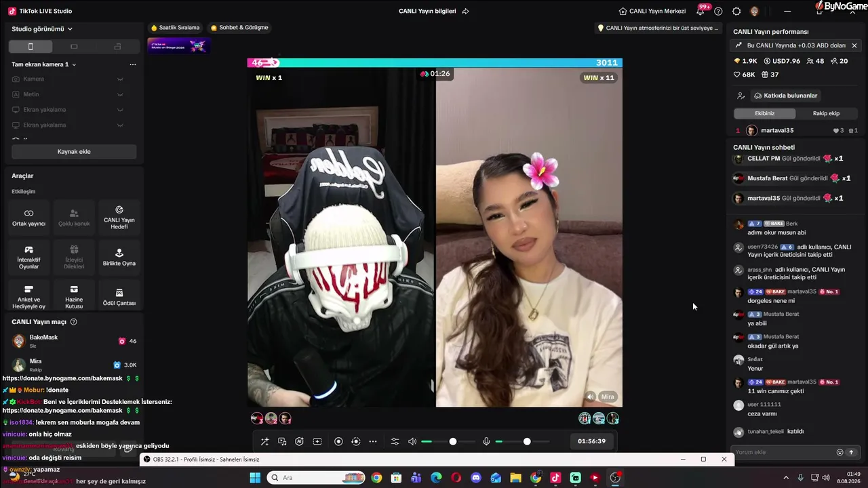Click the add-scene plus icon in toolbar

coord(317,442)
